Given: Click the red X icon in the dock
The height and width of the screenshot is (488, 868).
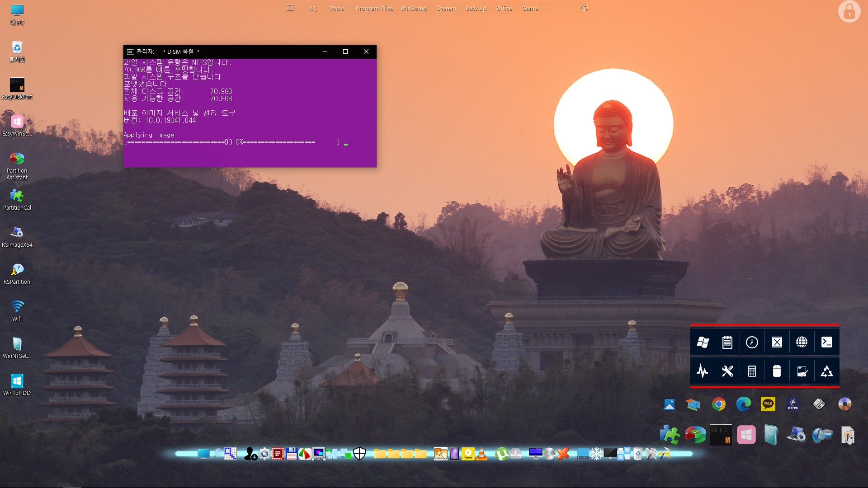Looking at the screenshot, I should [563, 453].
